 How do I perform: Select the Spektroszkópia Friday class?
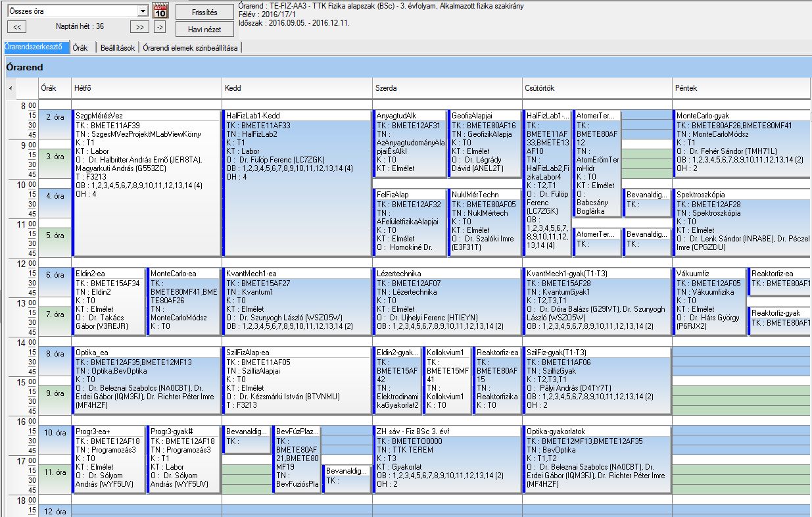pos(742,223)
